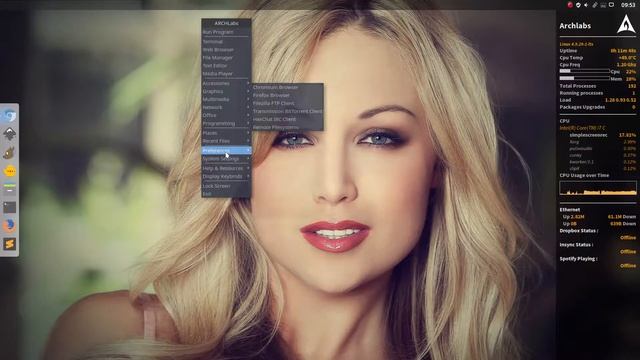Expand the Accessories submenu

tap(226, 83)
